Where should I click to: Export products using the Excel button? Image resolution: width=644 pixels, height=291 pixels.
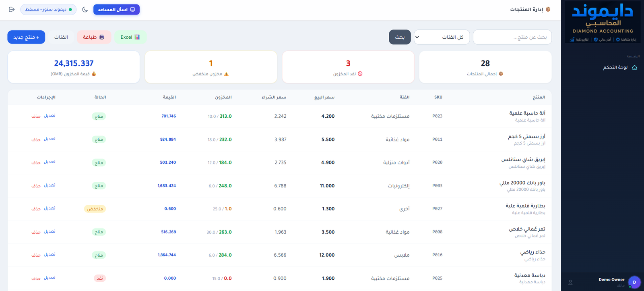point(130,37)
